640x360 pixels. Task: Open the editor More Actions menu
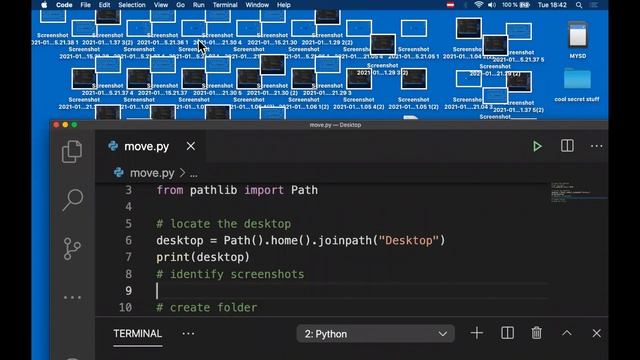[x=596, y=146]
